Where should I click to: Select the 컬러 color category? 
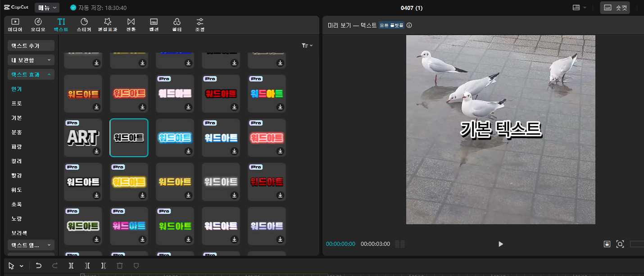coord(17,161)
